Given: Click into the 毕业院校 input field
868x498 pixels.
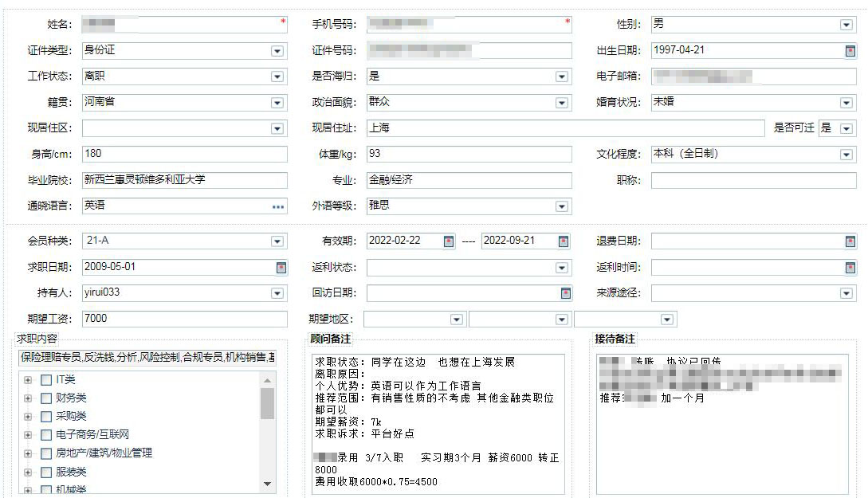Looking at the screenshot, I should point(184,180).
